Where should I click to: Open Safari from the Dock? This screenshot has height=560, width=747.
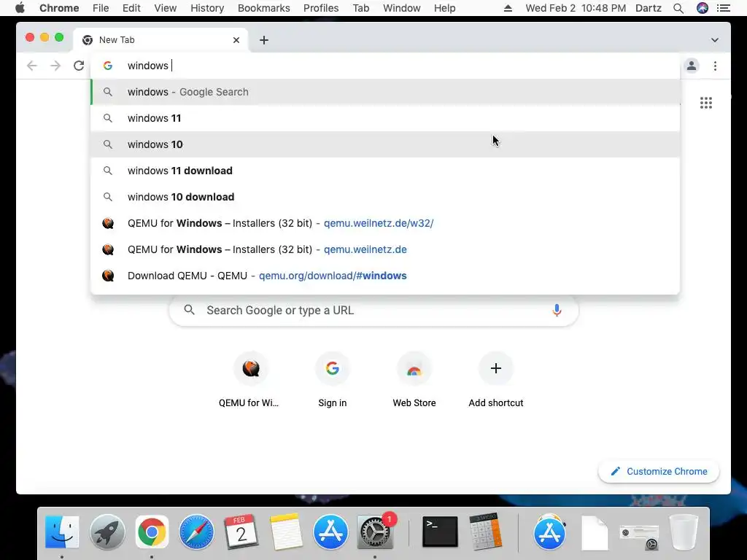click(x=196, y=532)
